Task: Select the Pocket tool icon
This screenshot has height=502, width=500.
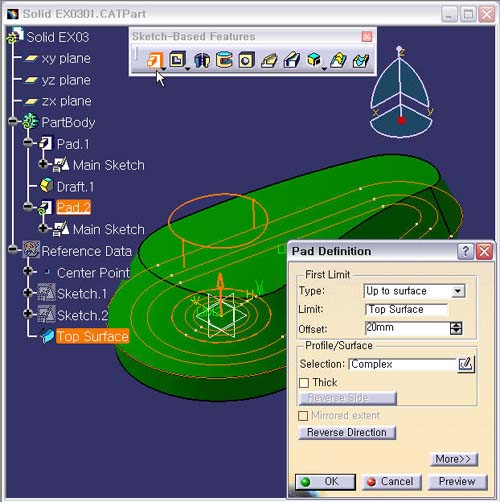Action: click(x=177, y=60)
